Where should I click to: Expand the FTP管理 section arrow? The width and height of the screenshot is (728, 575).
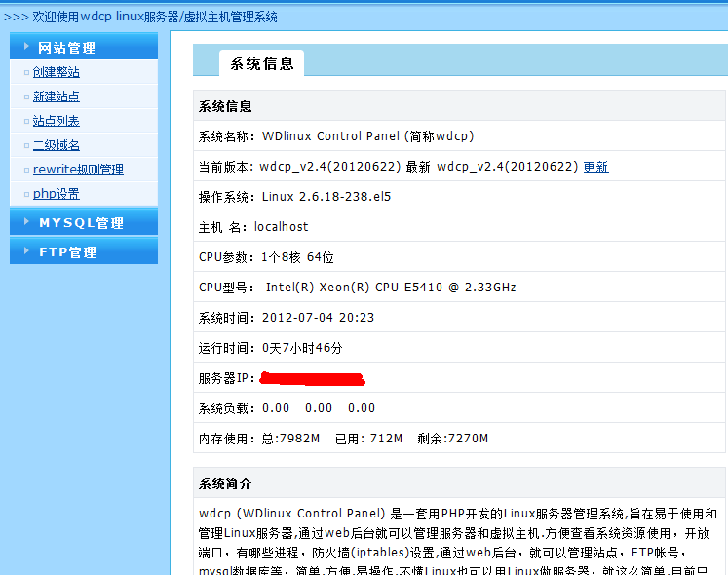[26, 251]
